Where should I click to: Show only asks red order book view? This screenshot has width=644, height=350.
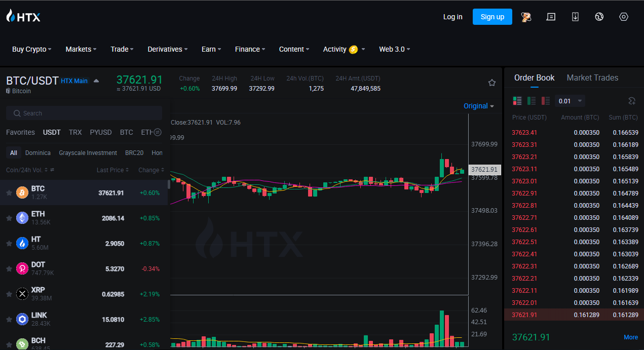click(546, 101)
